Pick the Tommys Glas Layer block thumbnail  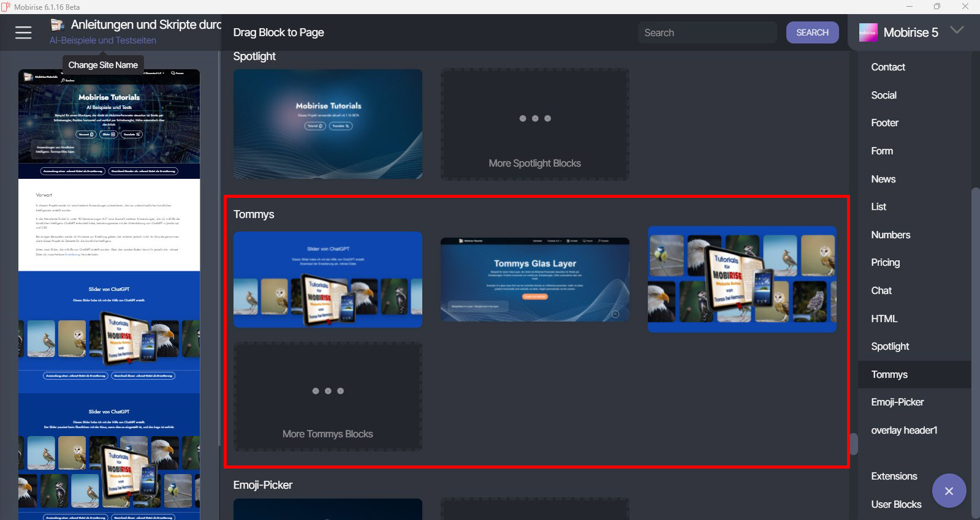click(535, 279)
